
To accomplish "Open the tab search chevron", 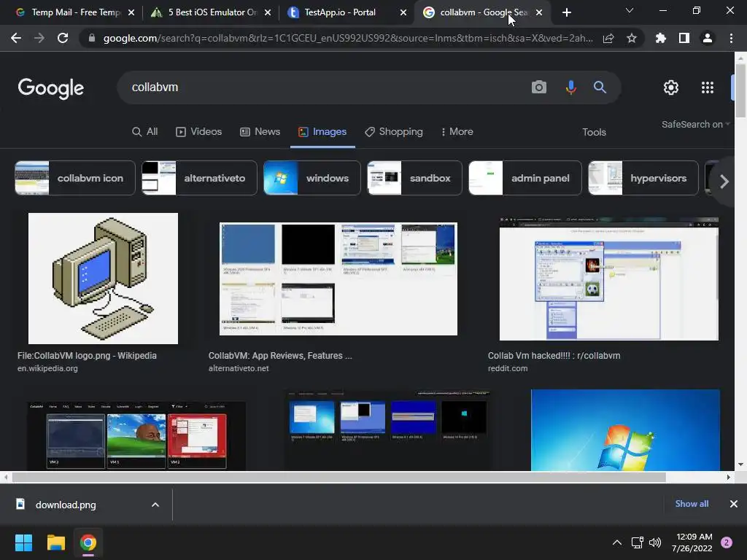I will [x=630, y=10].
